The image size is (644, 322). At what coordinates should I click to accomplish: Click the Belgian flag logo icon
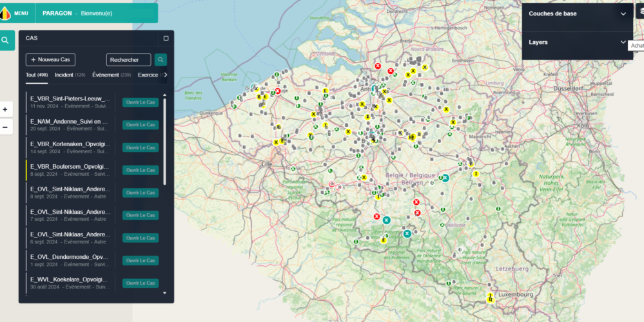click(x=5, y=13)
